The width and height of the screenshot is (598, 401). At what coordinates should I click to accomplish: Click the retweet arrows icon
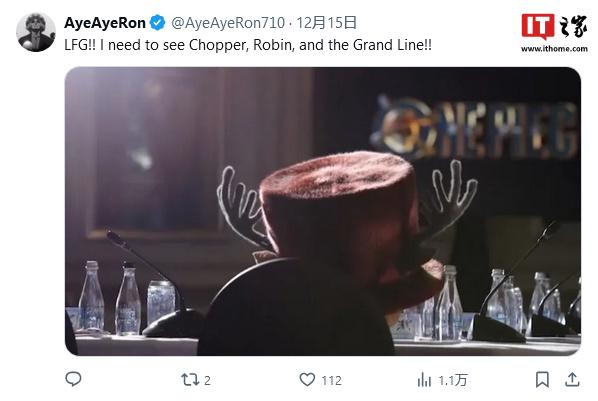click(x=190, y=380)
